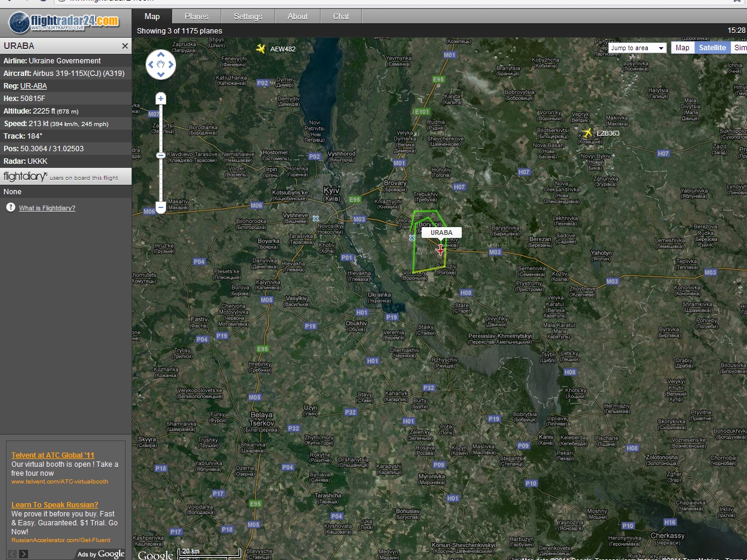The width and height of the screenshot is (747, 560).
Task: Click the What is Flightdiary link
Action: [x=47, y=208]
